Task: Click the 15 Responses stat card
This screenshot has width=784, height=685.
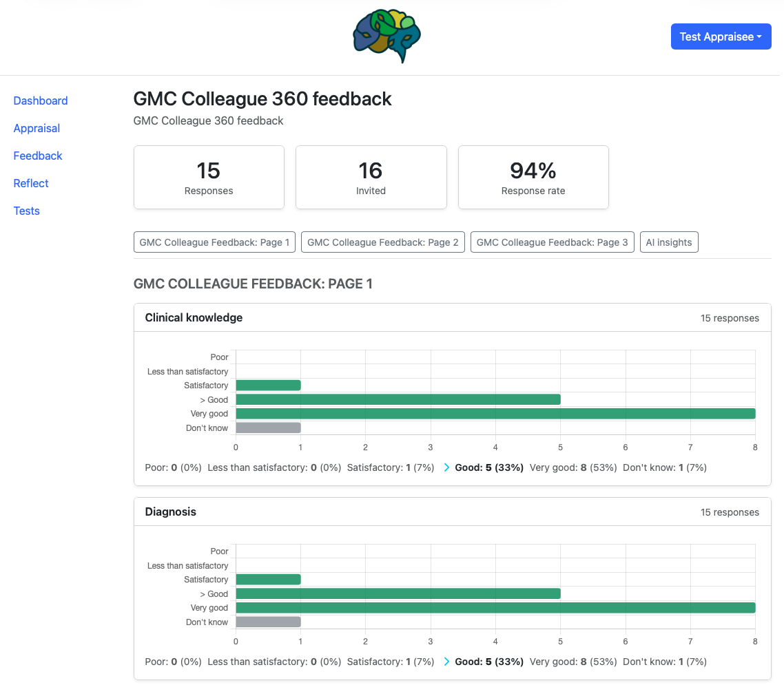Action: (209, 177)
